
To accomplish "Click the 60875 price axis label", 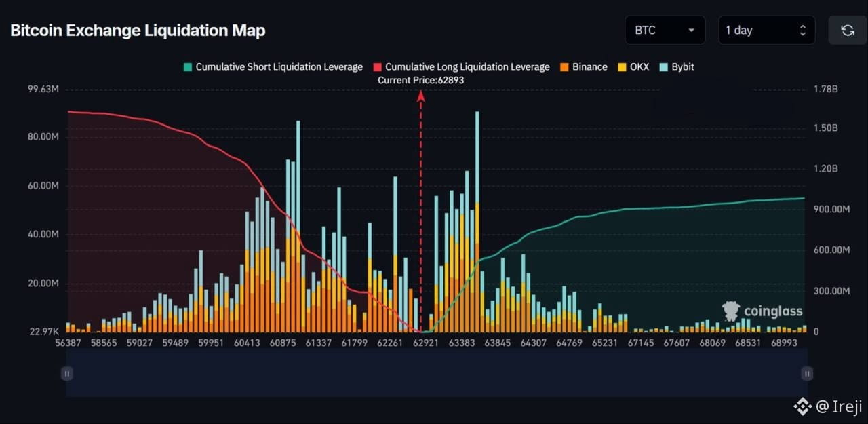I will 283,343.
